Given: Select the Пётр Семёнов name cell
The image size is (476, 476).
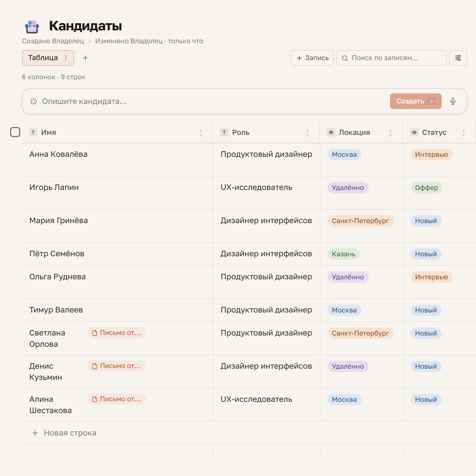Looking at the screenshot, I should click(x=117, y=254).
